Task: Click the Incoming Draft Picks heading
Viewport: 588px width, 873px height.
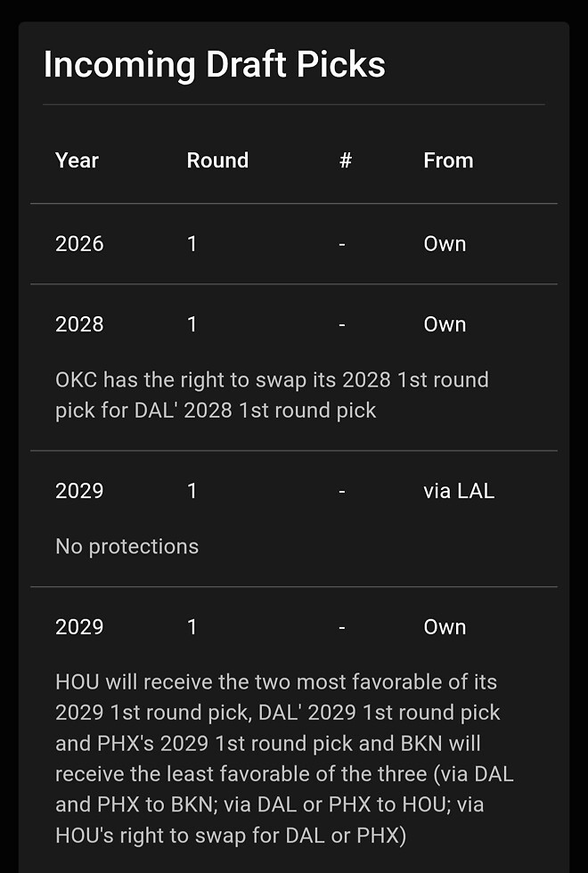Action: (215, 64)
